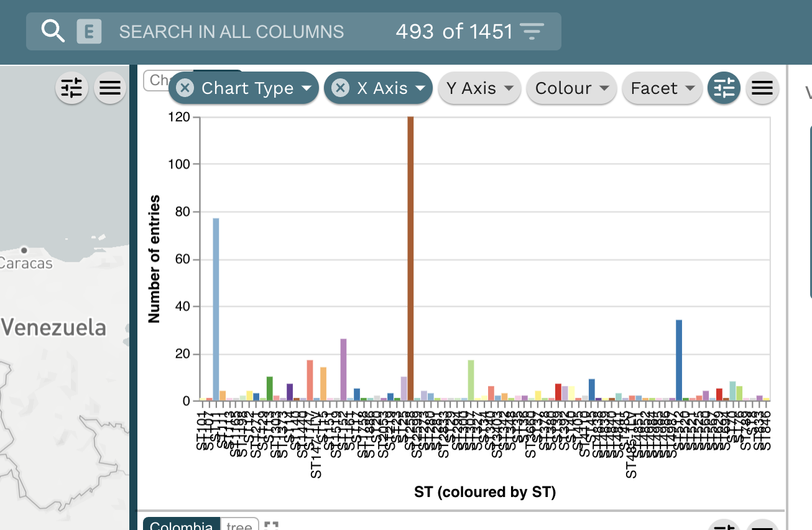Image resolution: width=812 pixels, height=530 pixels.
Task: Clear Chart Type selection with x icon
Action: click(x=185, y=88)
